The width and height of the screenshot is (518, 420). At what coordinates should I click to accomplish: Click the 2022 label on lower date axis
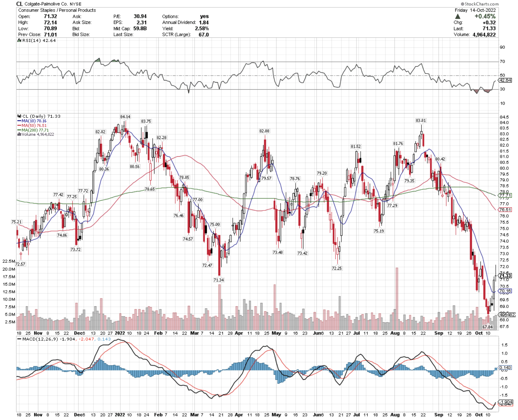(x=120, y=415)
